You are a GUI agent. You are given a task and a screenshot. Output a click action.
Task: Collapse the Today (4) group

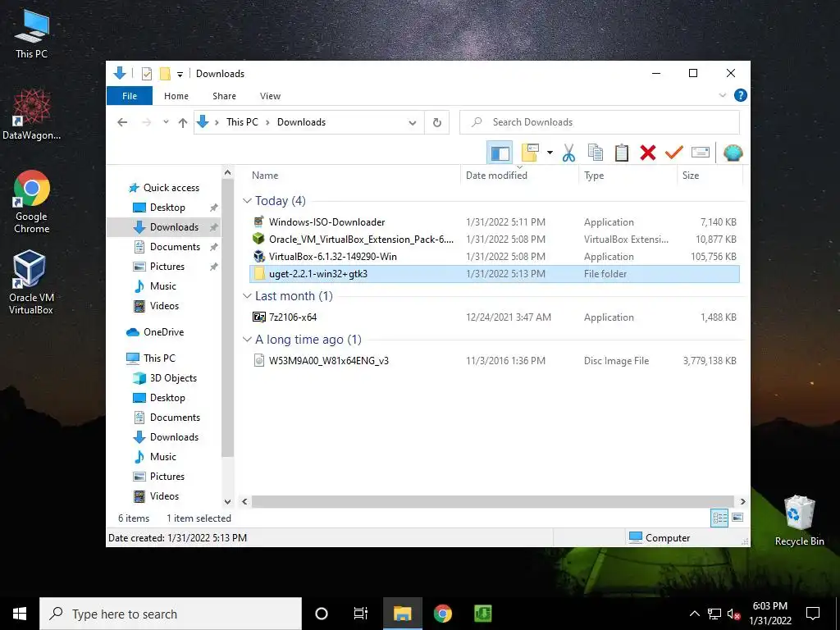(x=247, y=201)
